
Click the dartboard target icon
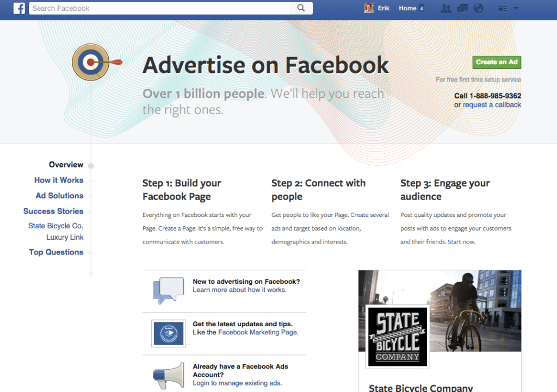tap(91, 63)
